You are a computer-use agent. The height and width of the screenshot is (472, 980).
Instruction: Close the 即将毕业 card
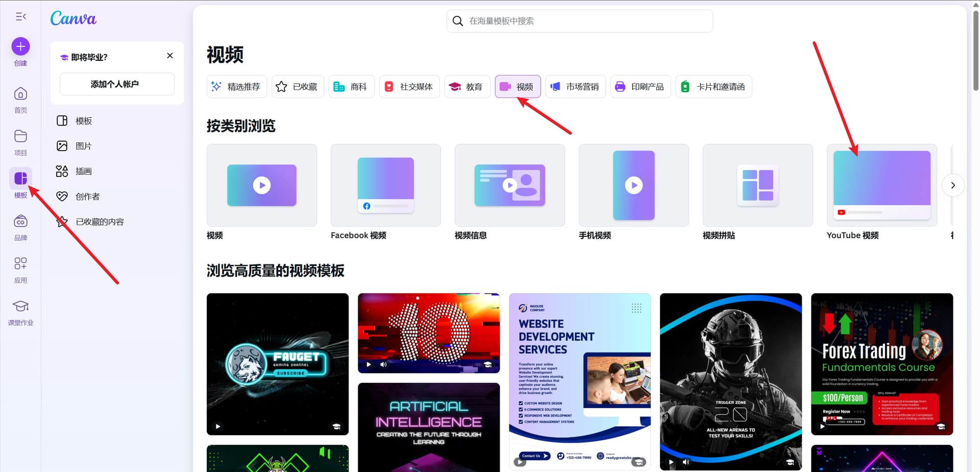tap(170, 56)
